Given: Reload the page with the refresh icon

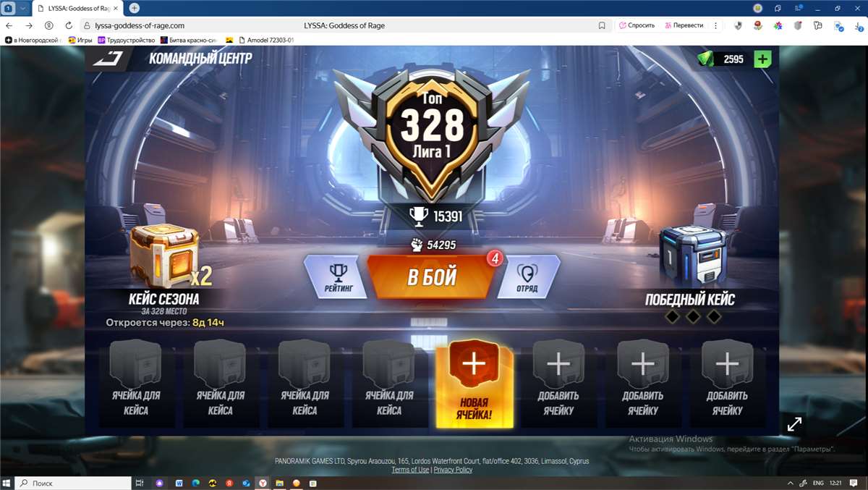Looking at the screenshot, I should click(x=69, y=25).
